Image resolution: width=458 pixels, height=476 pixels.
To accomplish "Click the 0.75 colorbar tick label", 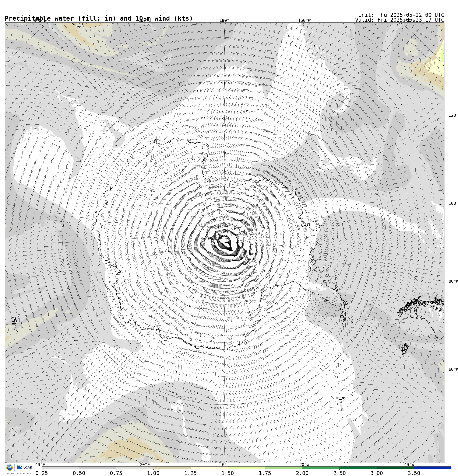I will tap(116, 473).
